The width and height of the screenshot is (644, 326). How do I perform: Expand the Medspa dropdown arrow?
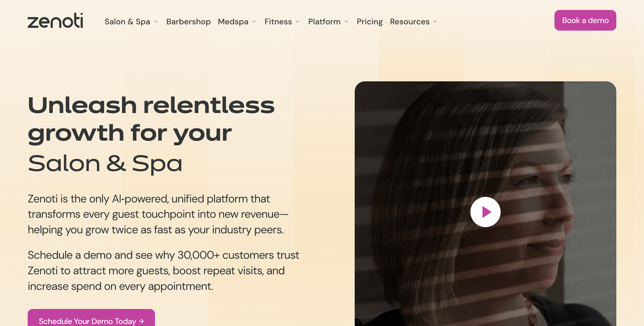254,22
